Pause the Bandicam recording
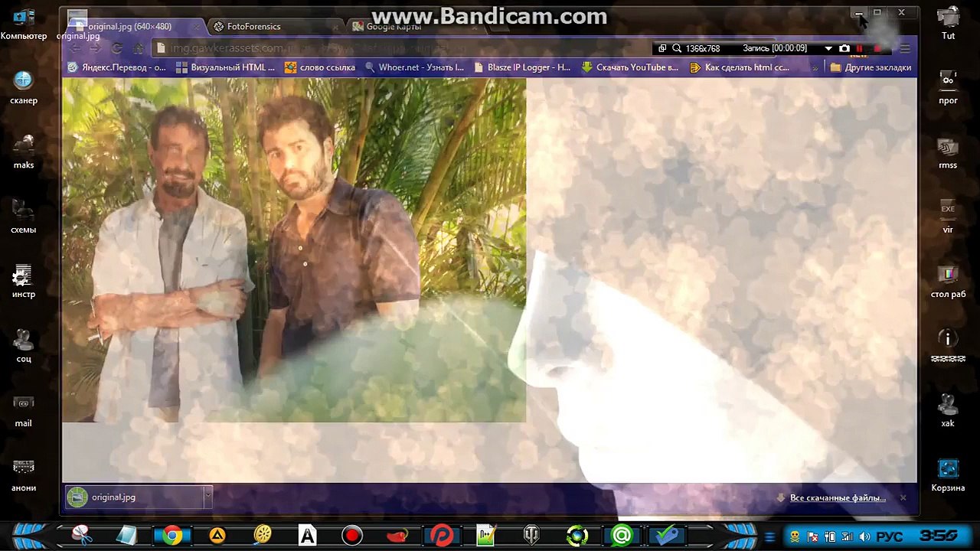980x551 pixels. pos(860,48)
